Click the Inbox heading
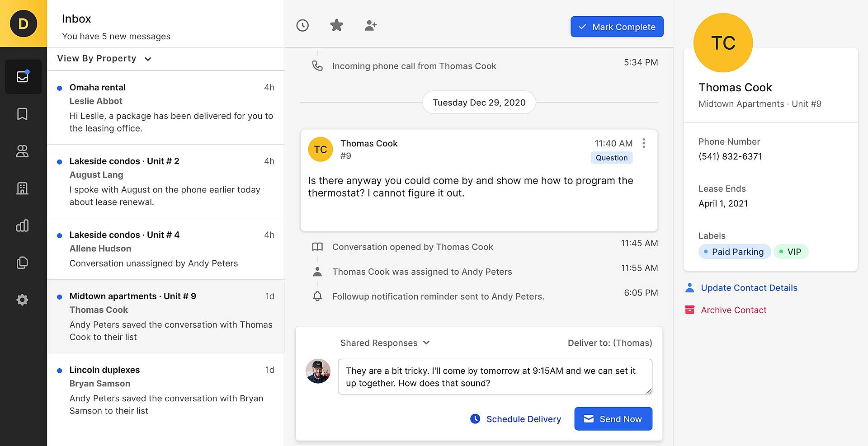The width and height of the screenshot is (868, 446). (x=76, y=19)
